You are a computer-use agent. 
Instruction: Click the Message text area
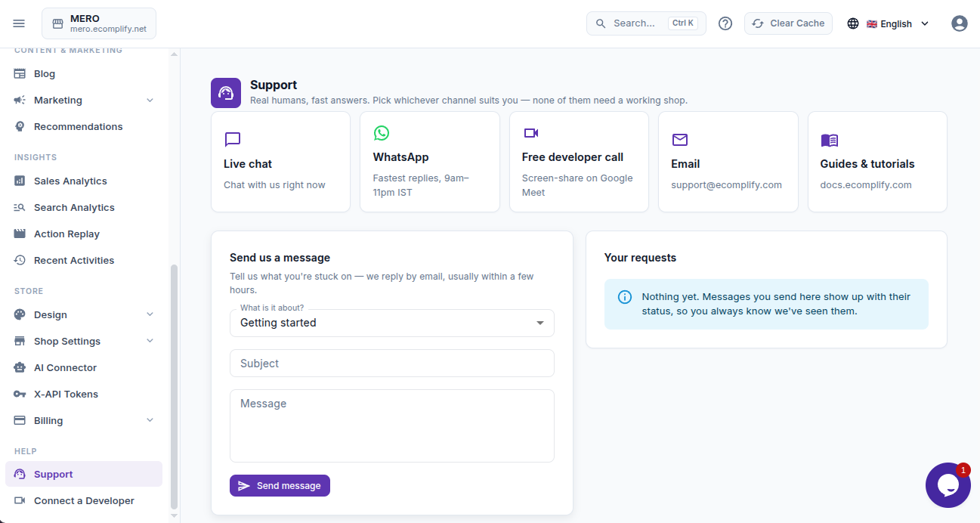[x=392, y=426]
